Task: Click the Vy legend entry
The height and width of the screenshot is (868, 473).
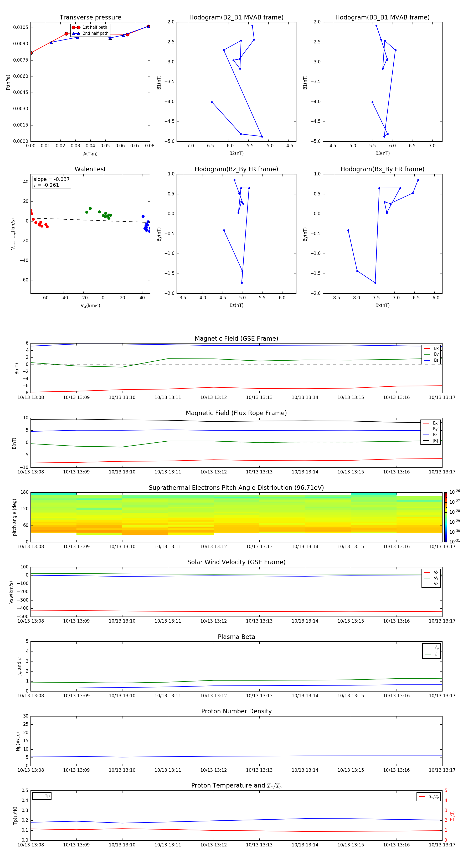Action: [431, 578]
